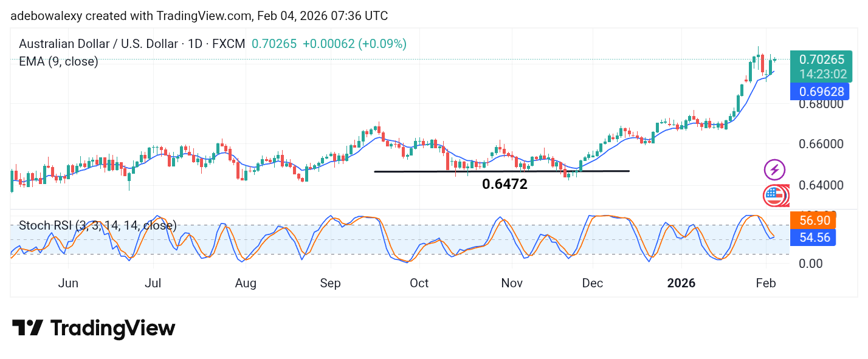Click the Dec label on time axis
The width and height of the screenshot is (868, 359).
point(592,283)
